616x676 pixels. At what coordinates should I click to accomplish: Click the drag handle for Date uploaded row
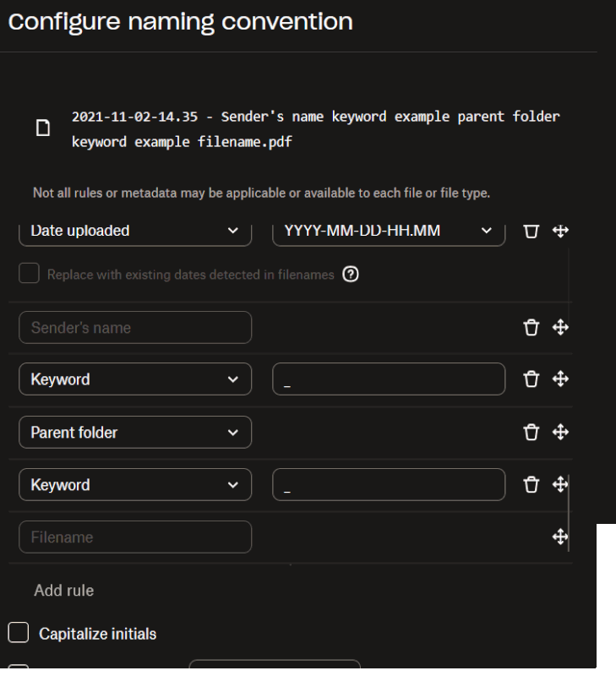[560, 231]
